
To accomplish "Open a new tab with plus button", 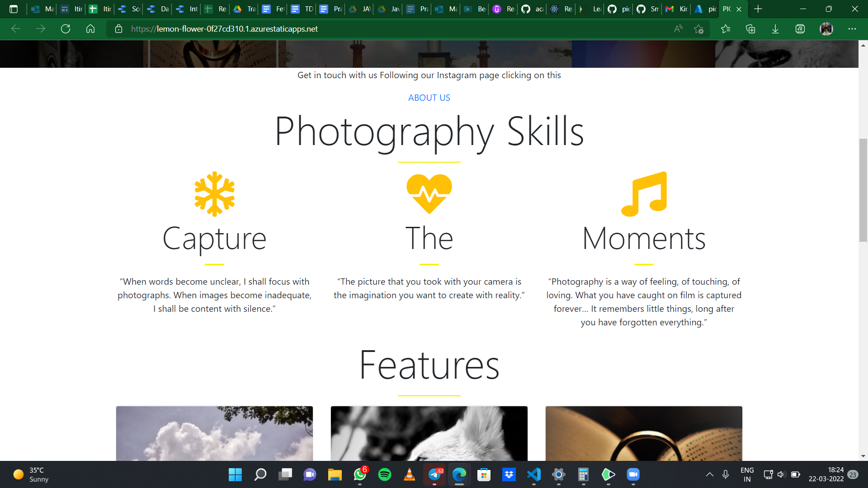I will pyautogui.click(x=758, y=9).
